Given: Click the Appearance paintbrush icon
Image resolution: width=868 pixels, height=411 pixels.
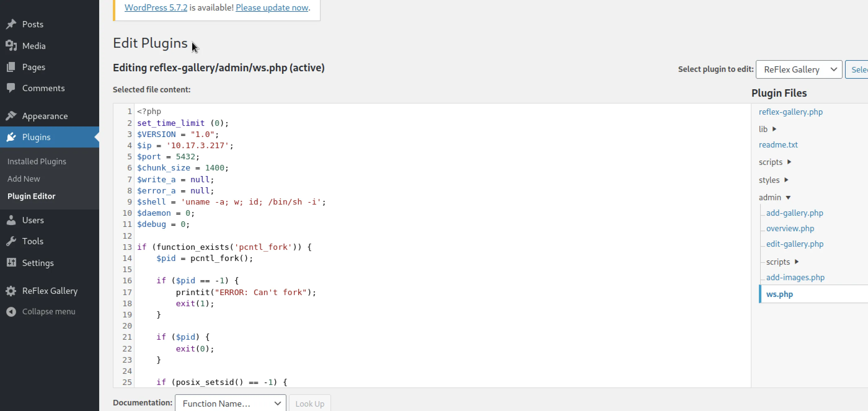Looking at the screenshot, I should point(11,116).
